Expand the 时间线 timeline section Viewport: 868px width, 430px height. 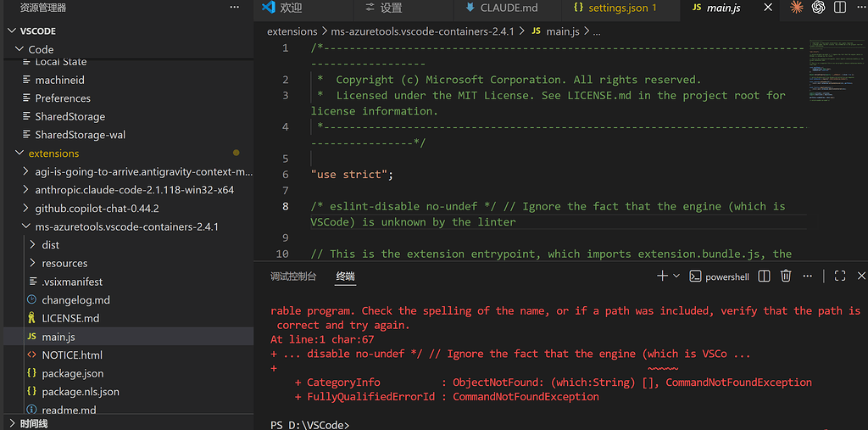[x=12, y=424]
